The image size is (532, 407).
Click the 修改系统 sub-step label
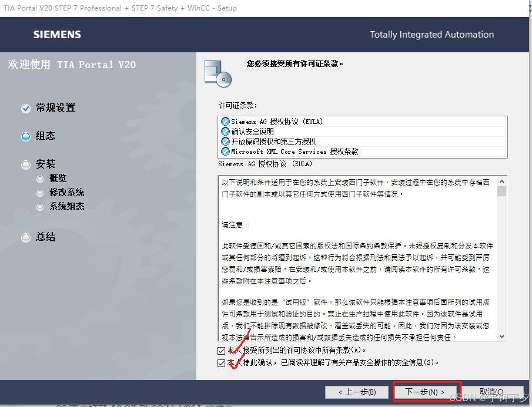pos(67,192)
